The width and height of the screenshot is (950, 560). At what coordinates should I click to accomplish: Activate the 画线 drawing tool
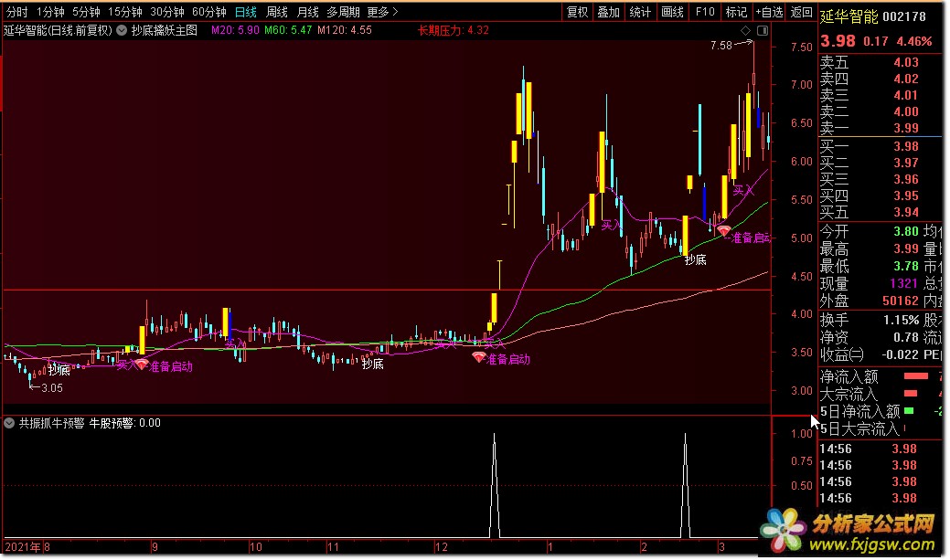click(x=672, y=12)
